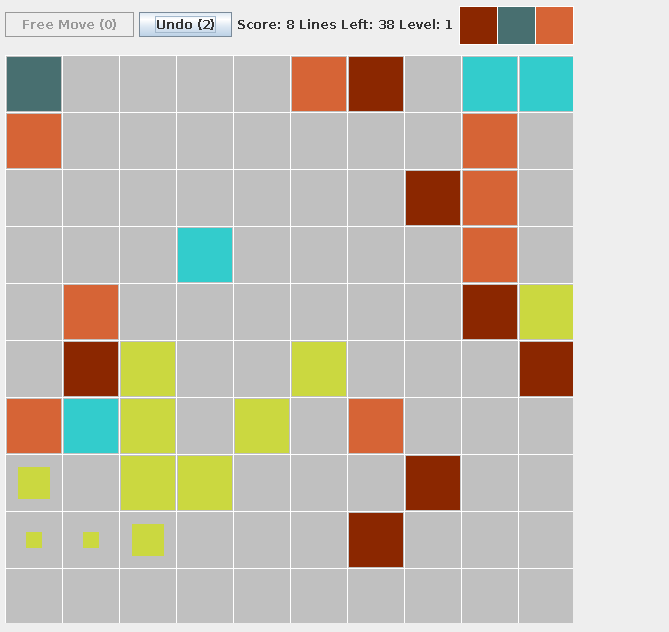Click the orange next-piece preview swatch
The height and width of the screenshot is (632, 669).
point(554,25)
